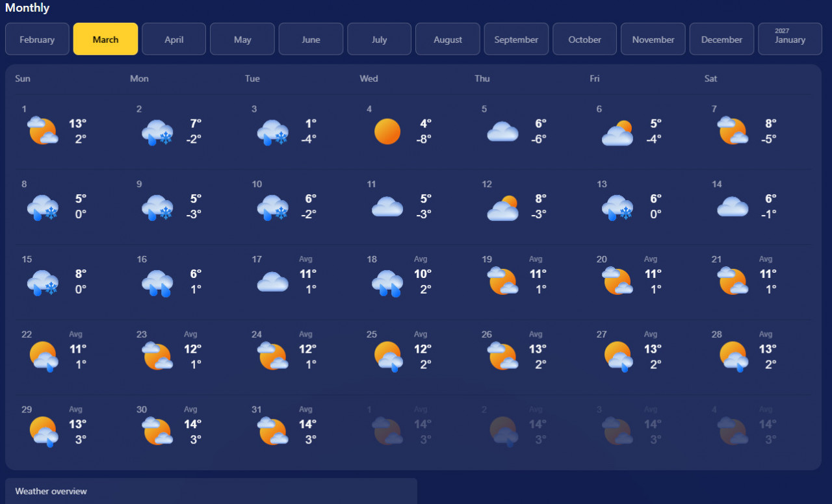Click the partly cloudy icon on March 1
This screenshot has height=504, width=832.
click(x=42, y=132)
